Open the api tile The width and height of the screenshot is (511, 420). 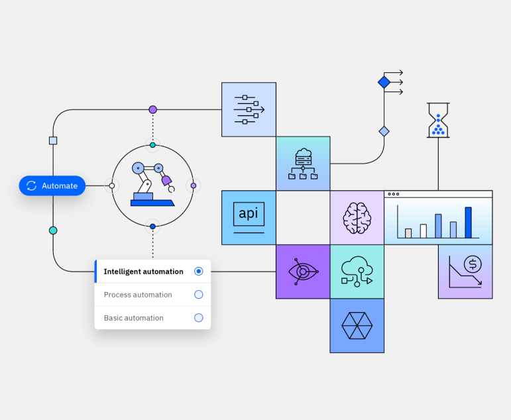click(x=249, y=218)
